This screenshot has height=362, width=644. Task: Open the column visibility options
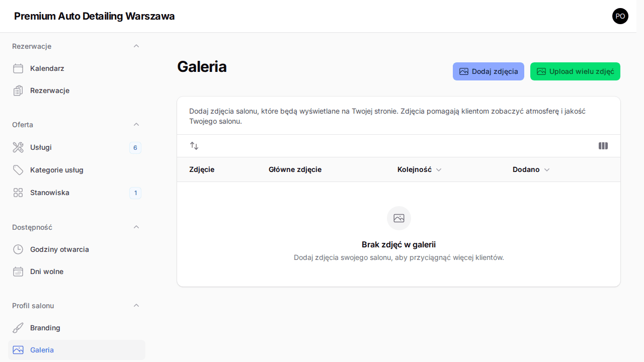(603, 146)
